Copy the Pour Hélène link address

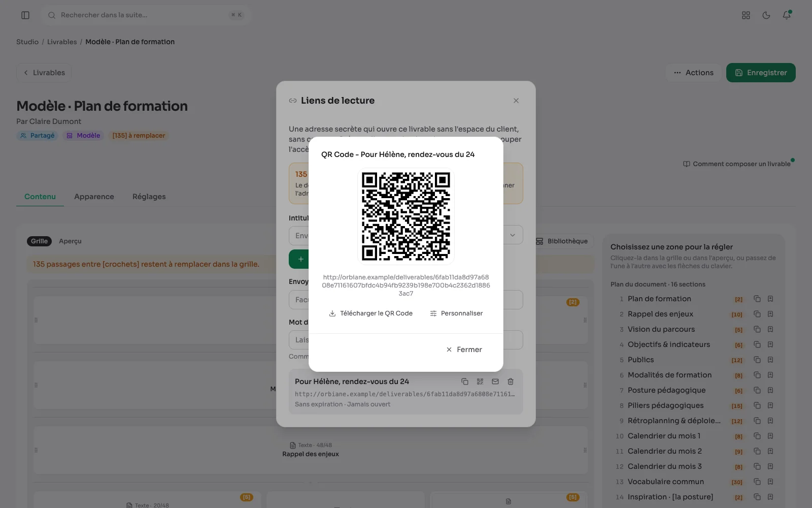point(464,382)
